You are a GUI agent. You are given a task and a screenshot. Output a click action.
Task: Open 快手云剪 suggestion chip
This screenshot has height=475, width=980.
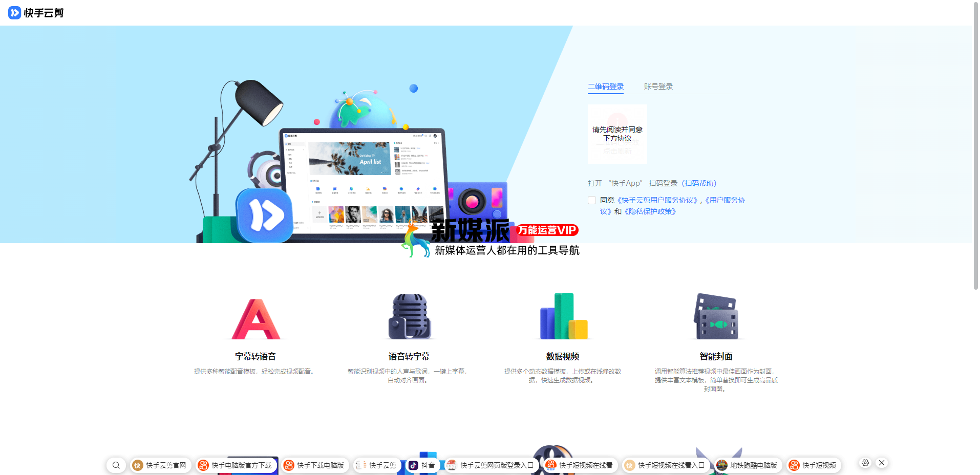[x=377, y=465]
